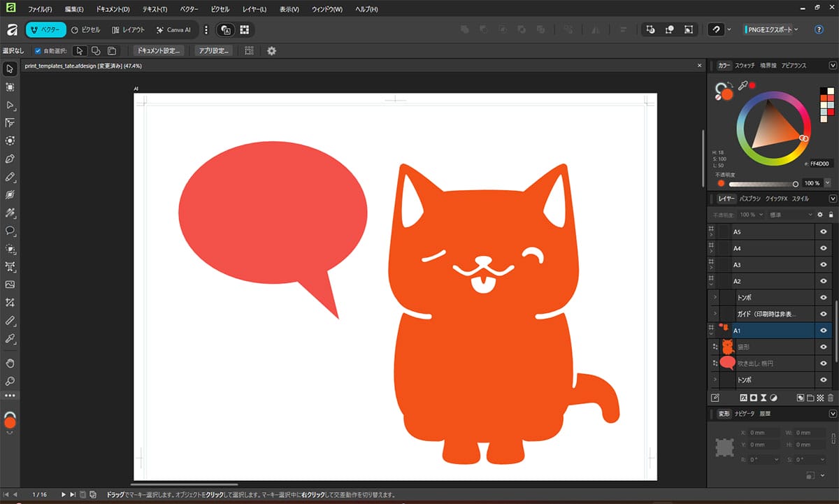Choose the Hand pan tool
Viewport: 839px width, 504px height.
[10, 363]
